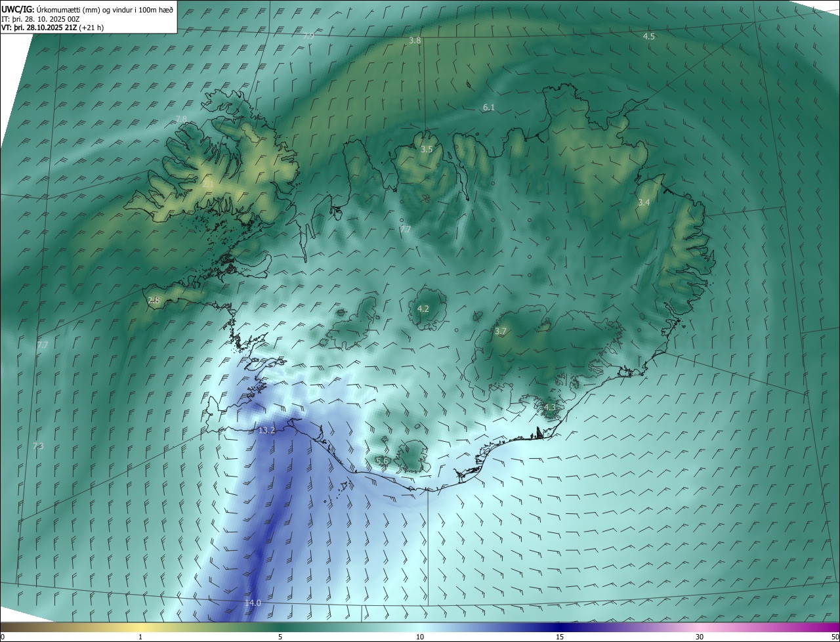
Task: Click the 5.6 value label on the map
Action: tap(382, 461)
